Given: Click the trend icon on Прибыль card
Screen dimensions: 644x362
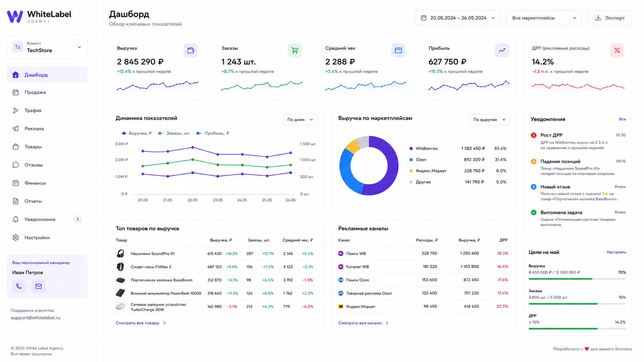Looking at the screenshot, I should pyautogui.click(x=502, y=50).
